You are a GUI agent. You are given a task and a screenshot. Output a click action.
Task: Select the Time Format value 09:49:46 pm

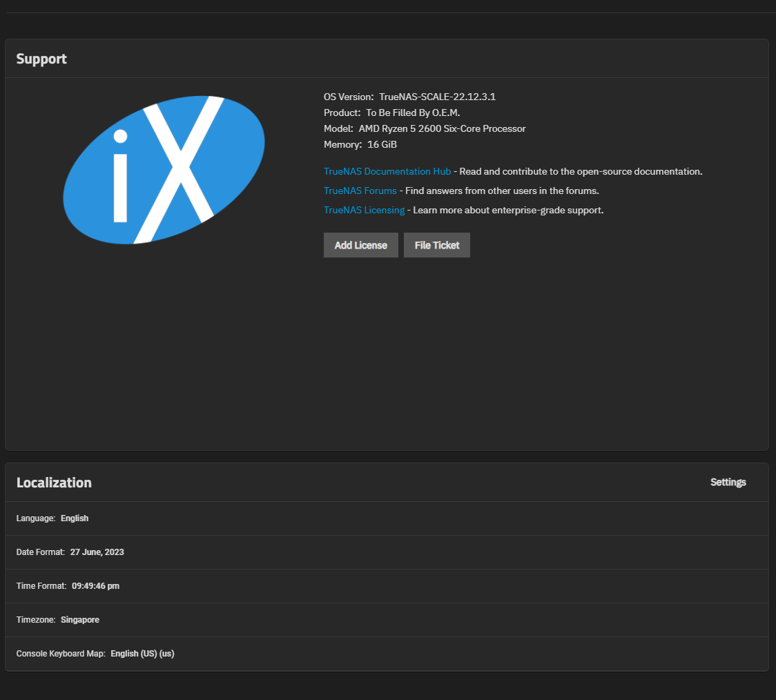[x=95, y=585]
